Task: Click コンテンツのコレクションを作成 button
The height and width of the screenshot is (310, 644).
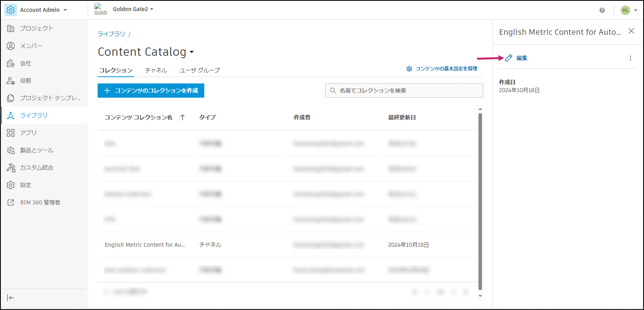Action: [x=151, y=91]
